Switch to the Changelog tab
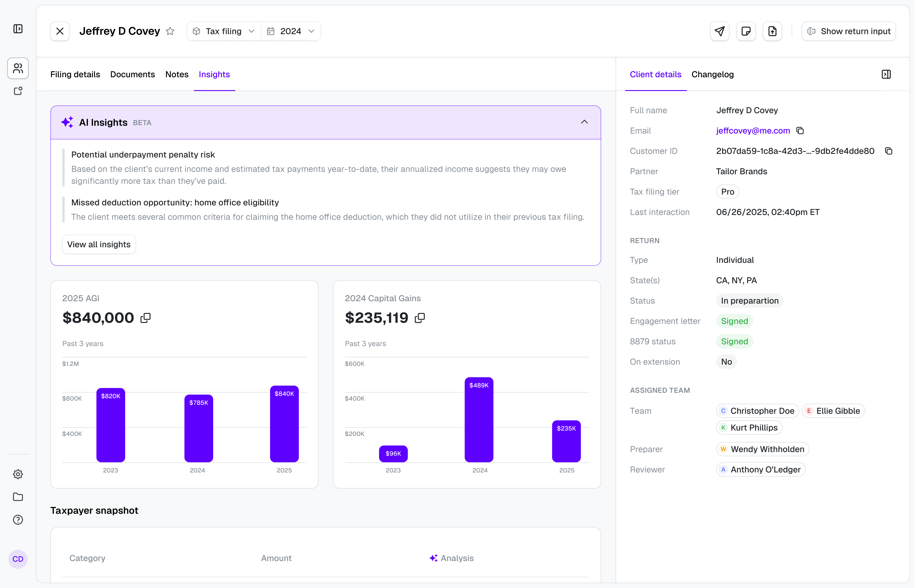The width and height of the screenshot is (915, 588). [x=712, y=74]
